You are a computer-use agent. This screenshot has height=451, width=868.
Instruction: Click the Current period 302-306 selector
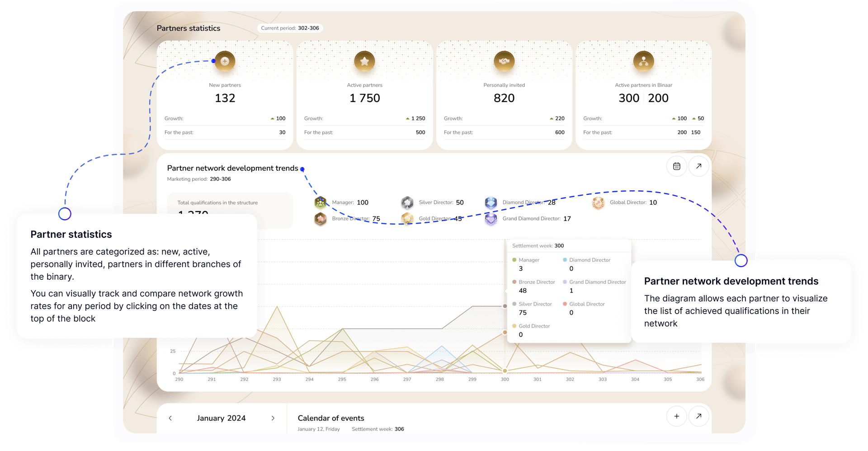pyautogui.click(x=290, y=28)
